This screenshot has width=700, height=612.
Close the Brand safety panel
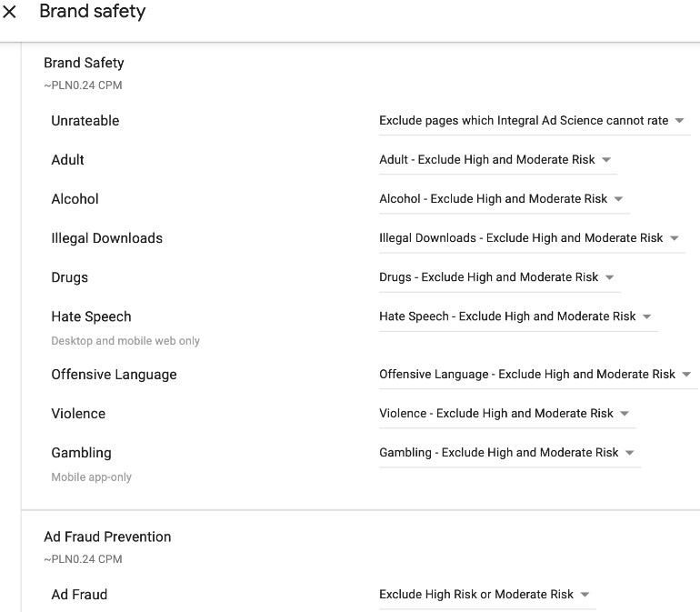pyautogui.click(x=10, y=13)
